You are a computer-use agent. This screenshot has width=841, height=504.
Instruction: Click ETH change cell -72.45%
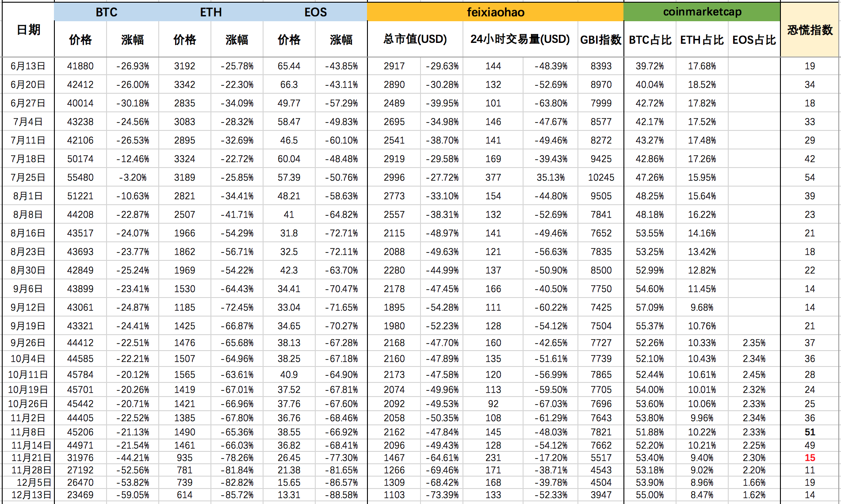click(237, 307)
